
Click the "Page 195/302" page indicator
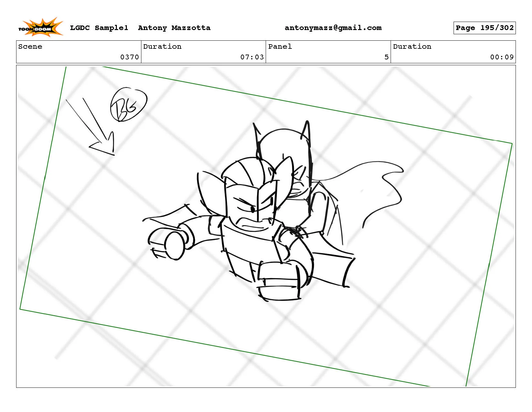tap(485, 28)
